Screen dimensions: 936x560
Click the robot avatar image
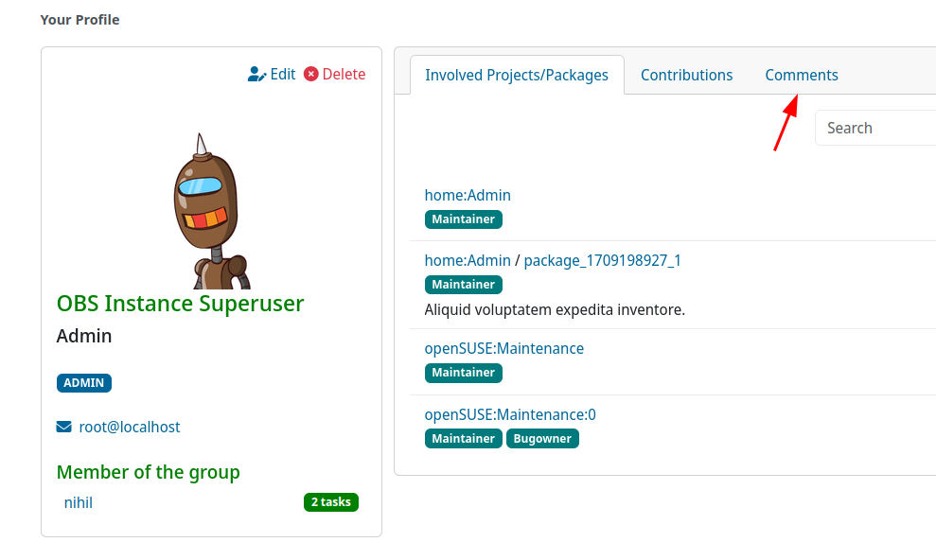point(210,208)
